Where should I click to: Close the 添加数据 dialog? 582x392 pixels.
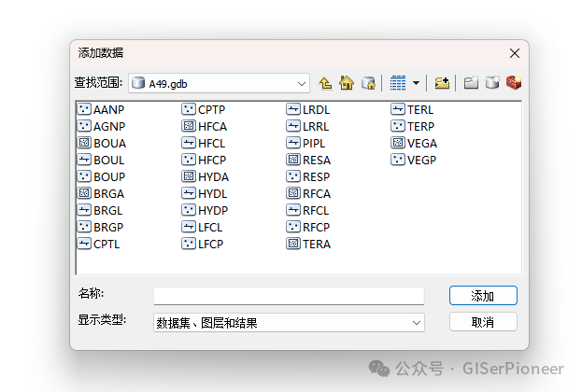click(x=515, y=53)
